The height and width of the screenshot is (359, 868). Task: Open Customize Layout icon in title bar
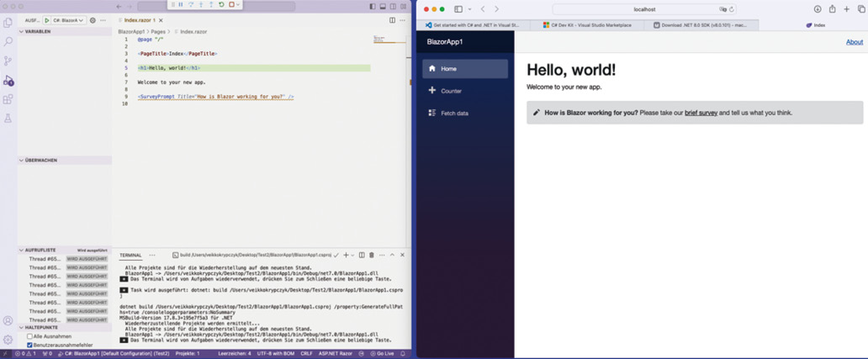(403, 6)
